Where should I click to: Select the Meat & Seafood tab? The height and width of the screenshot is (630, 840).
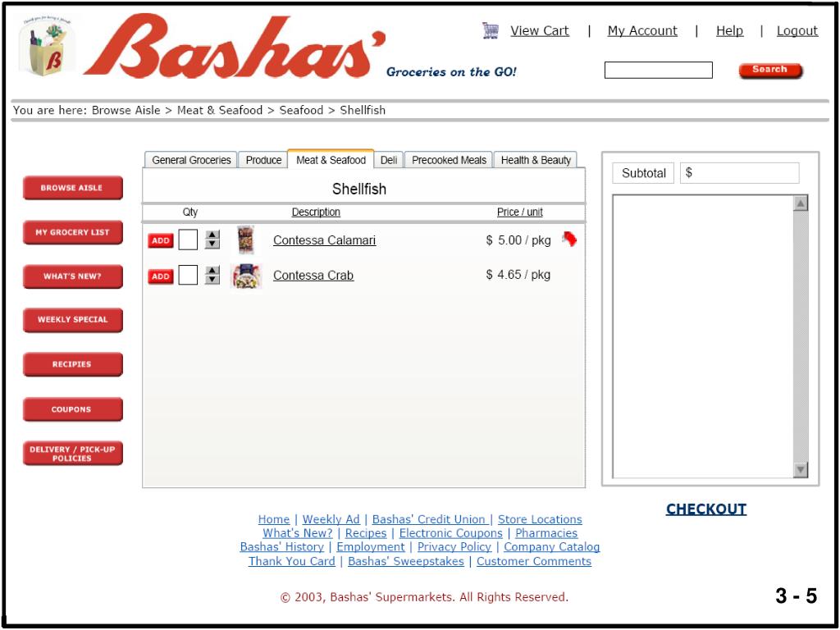(331, 160)
